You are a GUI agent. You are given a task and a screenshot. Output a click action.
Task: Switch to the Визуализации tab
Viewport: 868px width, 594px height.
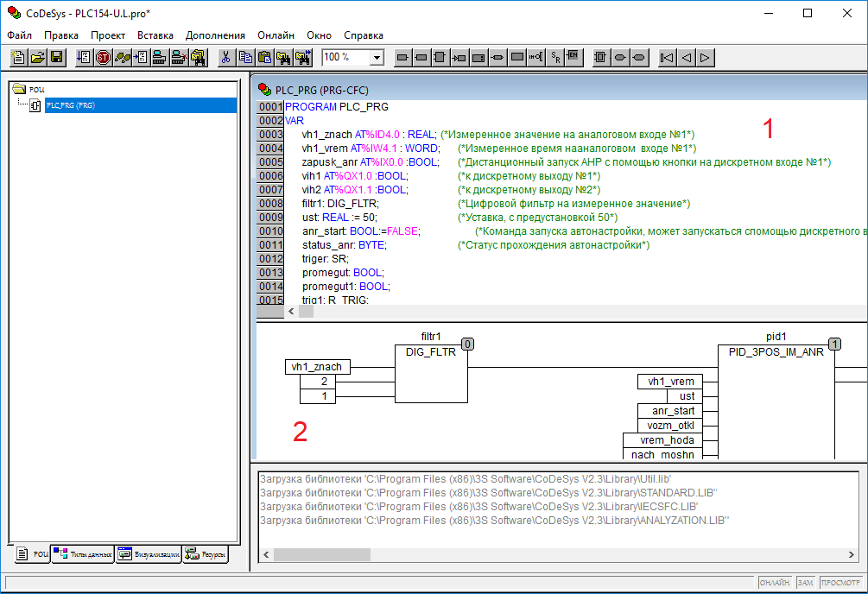[x=149, y=554]
